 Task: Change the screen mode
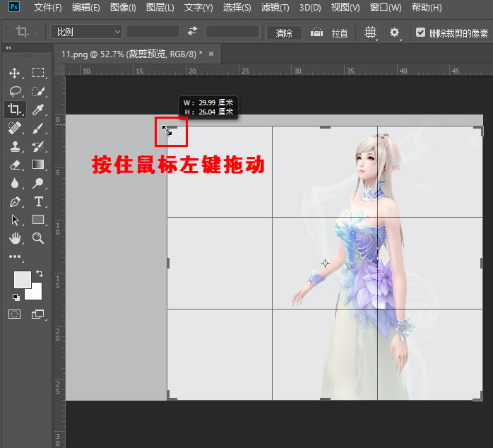coord(37,314)
